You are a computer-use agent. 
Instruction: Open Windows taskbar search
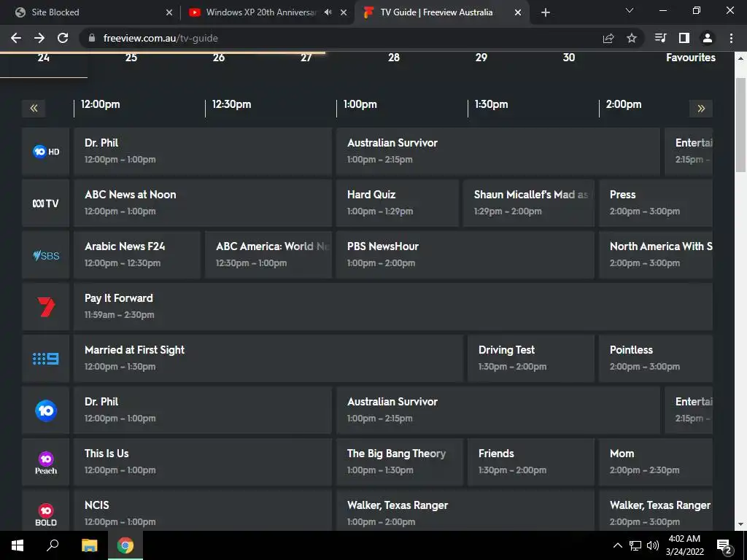point(53,545)
